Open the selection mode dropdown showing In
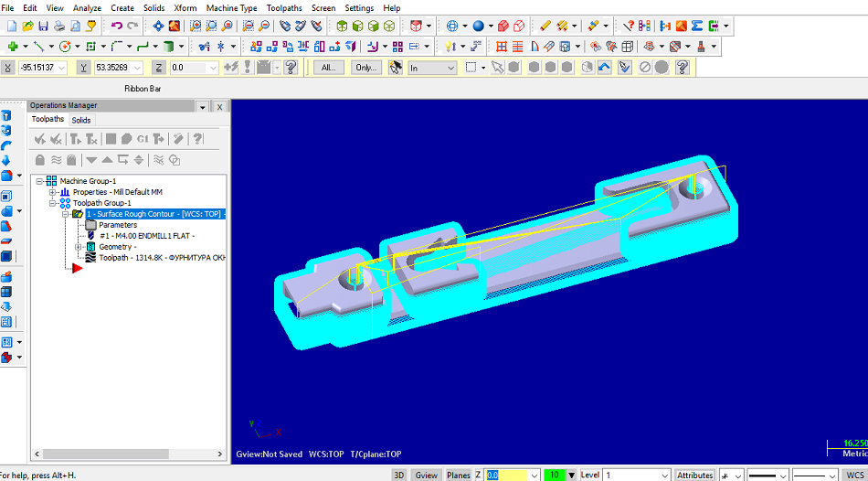The image size is (868, 481). click(432, 68)
